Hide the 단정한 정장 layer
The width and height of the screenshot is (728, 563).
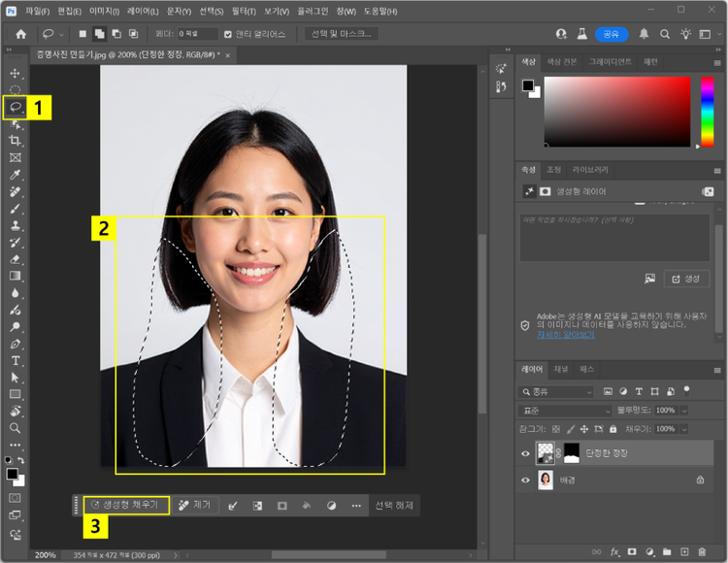click(x=526, y=452)
